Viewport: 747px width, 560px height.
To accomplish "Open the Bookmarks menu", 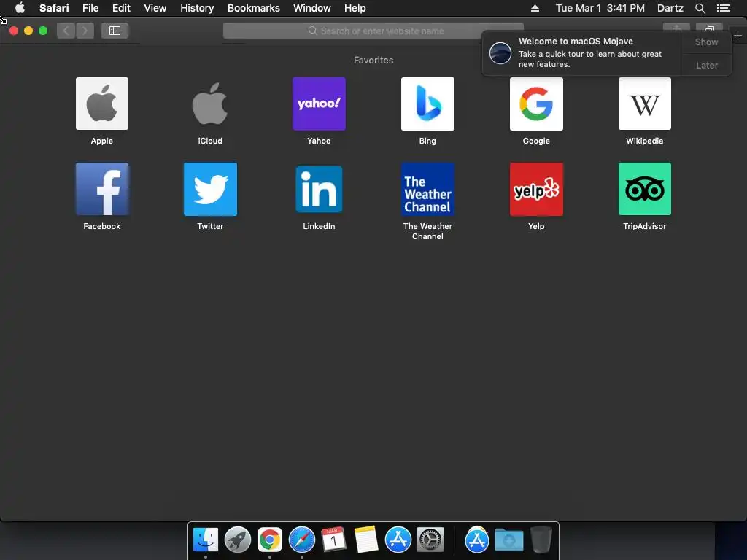I will [x=253, y=8].
